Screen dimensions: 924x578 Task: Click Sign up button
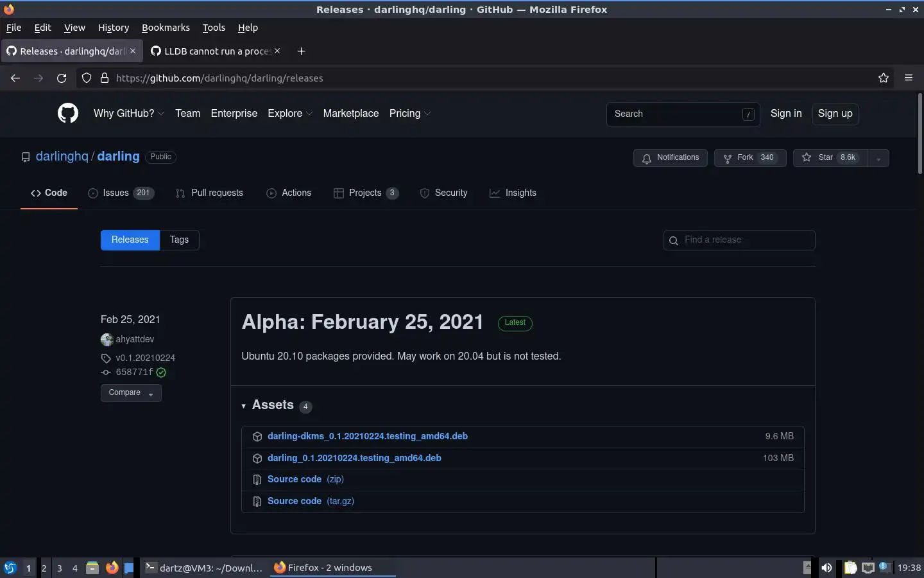835,114
